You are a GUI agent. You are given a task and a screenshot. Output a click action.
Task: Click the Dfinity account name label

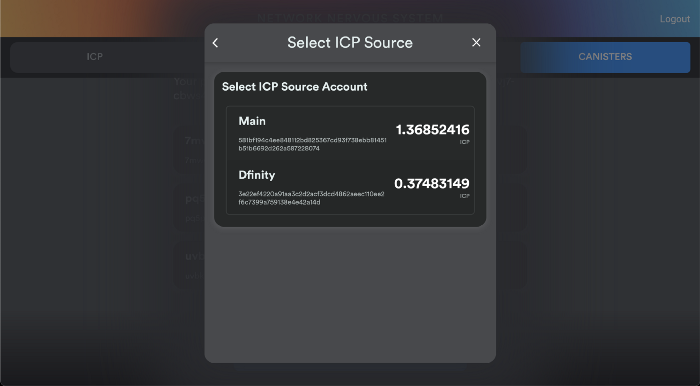pos(257,175)
